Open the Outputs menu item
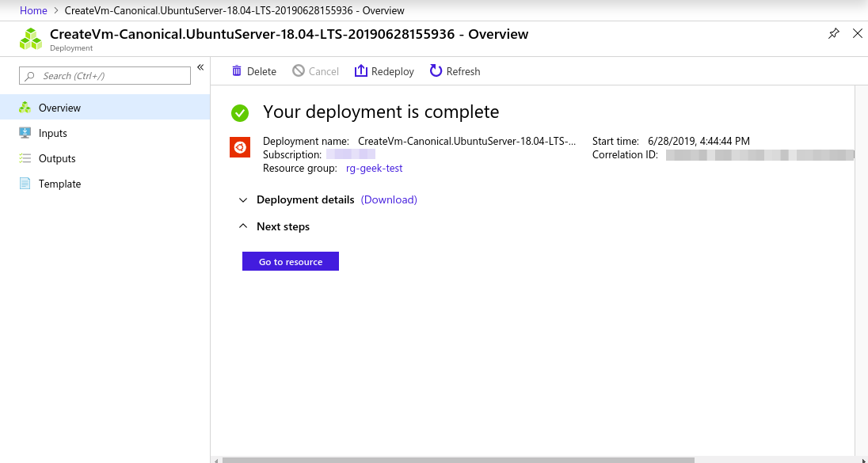The width and height of the screenshot is (868, 463). click(105, 158)
